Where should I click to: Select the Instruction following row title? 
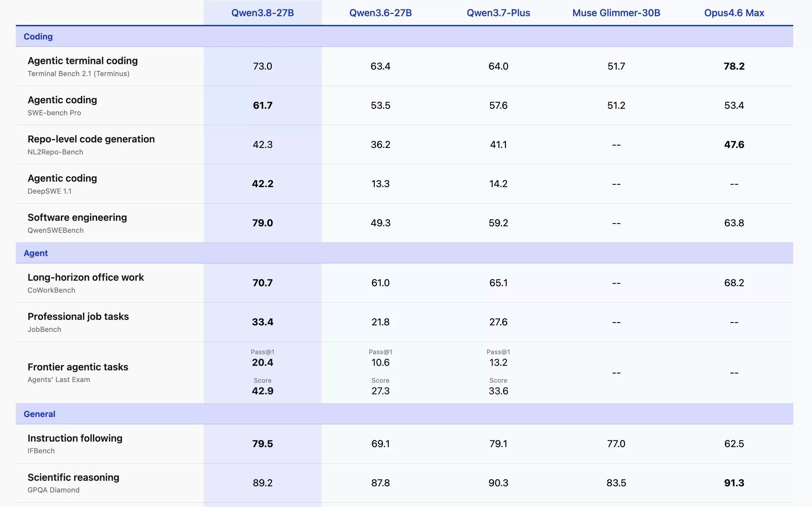pos(75,438)
